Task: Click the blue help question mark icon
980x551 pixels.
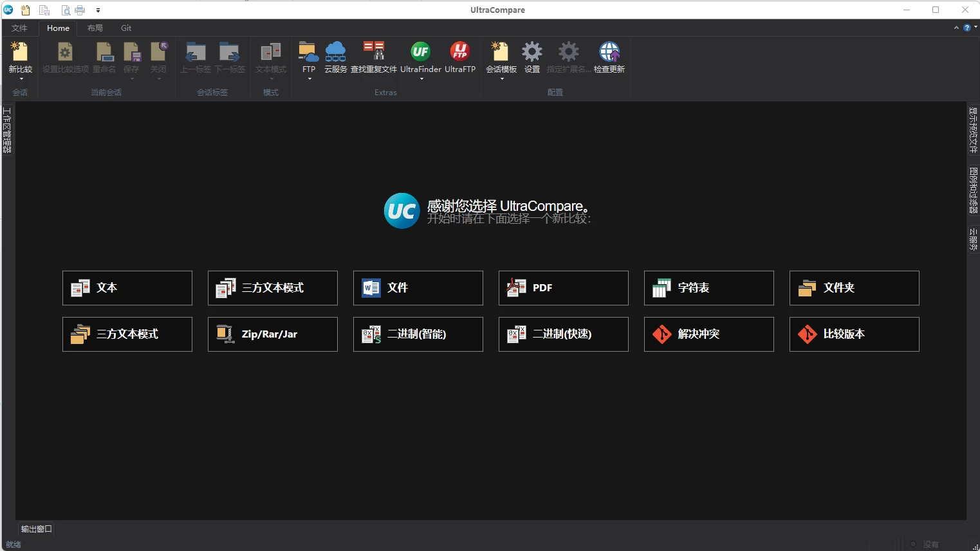Action: (966, 28)
